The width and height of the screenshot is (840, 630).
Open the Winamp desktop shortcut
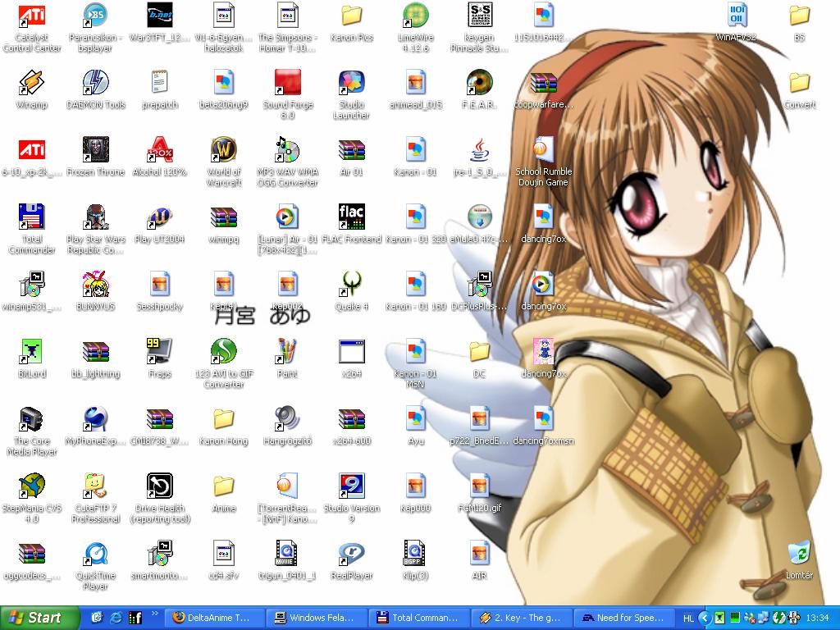[31, 82]
